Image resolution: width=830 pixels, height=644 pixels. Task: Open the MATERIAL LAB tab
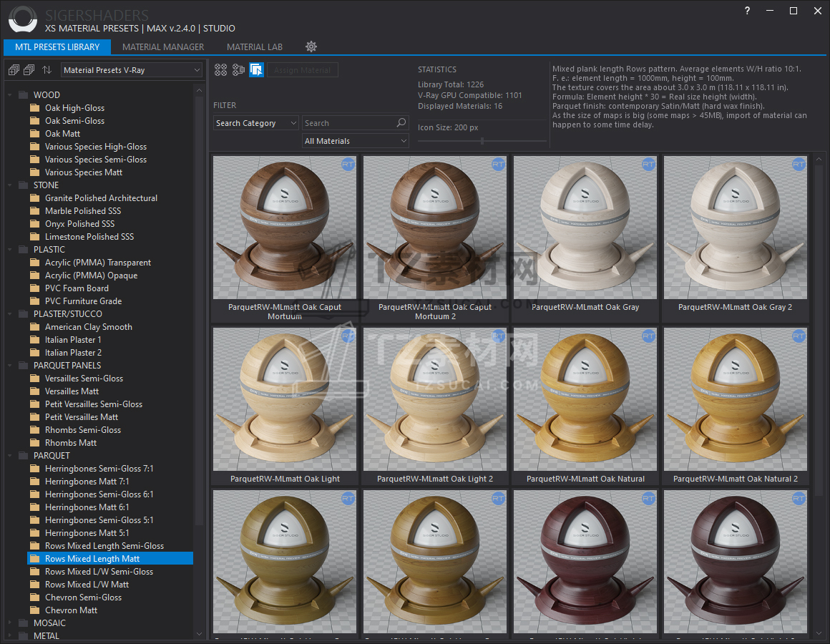point(255,47)
